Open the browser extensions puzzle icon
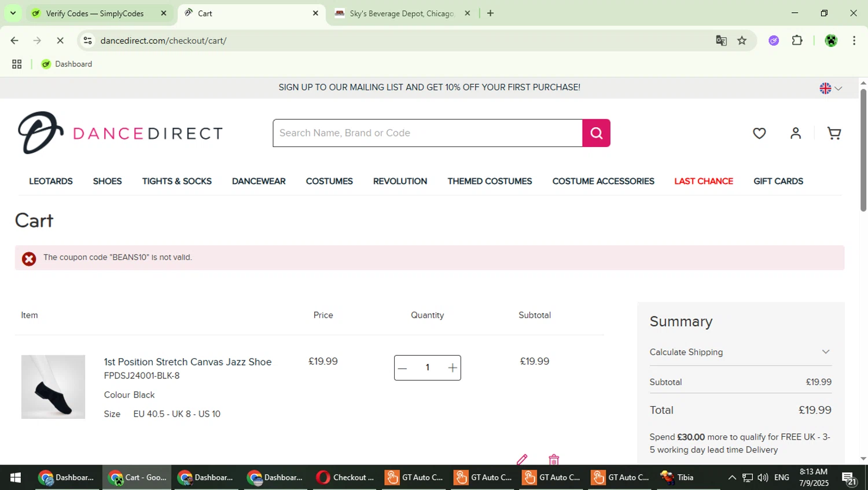Screen dimensions: 868x490 (x=797, y=40)
